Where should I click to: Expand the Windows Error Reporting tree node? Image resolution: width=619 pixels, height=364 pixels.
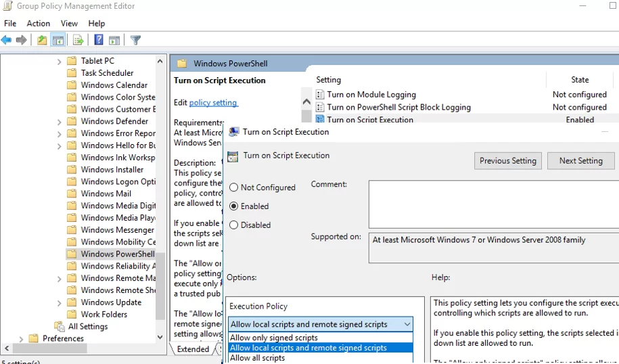pyautogui.click(x=60, y=134)
